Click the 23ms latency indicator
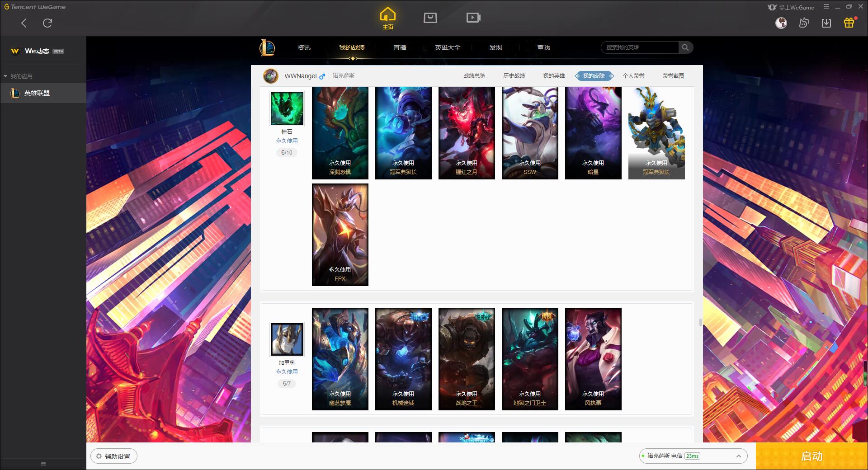The width and height of the screenshot is (868, 470). coord(692,456)
